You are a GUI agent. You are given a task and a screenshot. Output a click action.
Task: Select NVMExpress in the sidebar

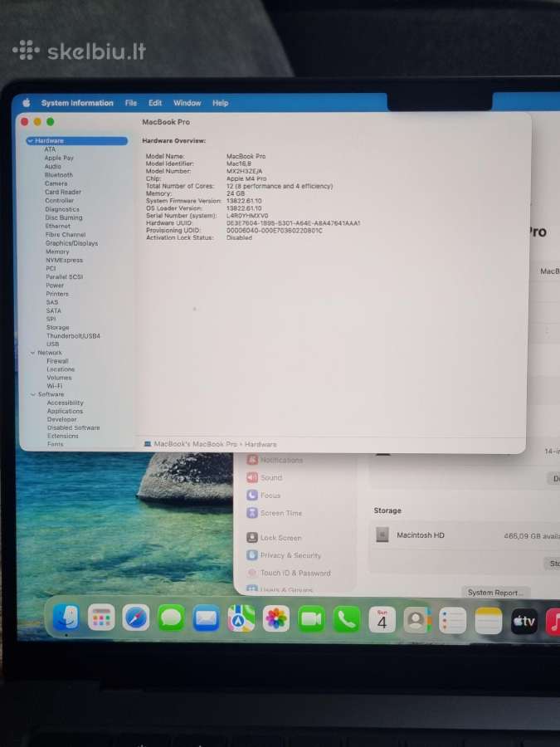(64, 260)
